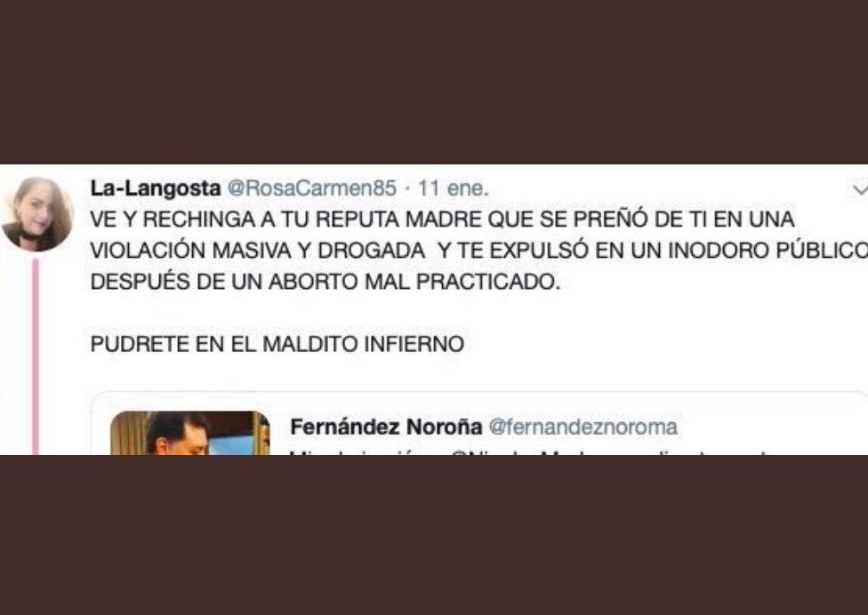The width and height of the screenshot is (868, 615).
Task: Click the dot separator before '11 ene.'
Action: point(407,189)
